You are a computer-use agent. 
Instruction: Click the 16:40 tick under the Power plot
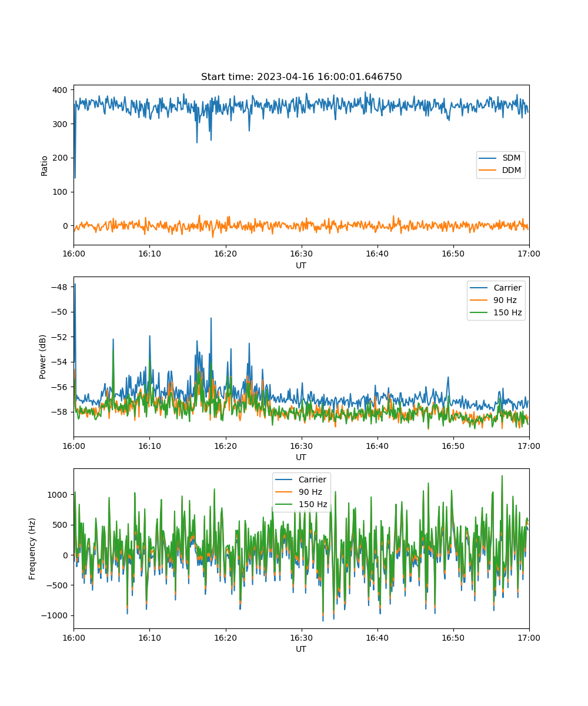377,446
